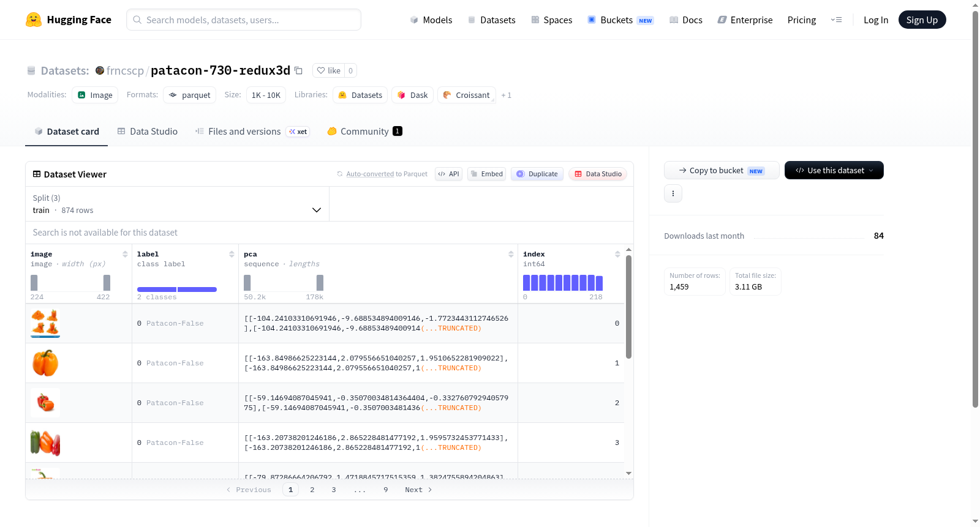
Task: Go to page 2 of the viewer
Action: tap(312, 490)
